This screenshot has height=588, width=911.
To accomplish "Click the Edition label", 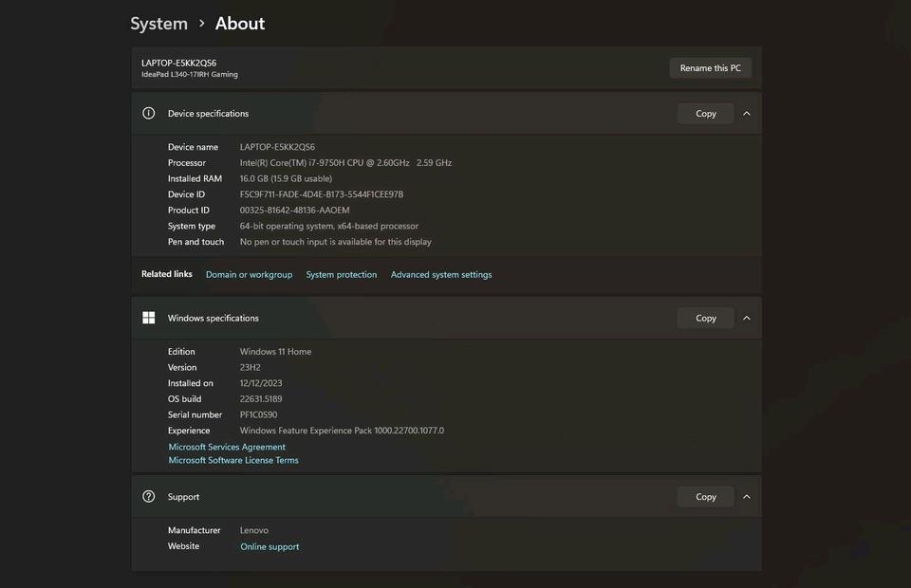I will tap(181, 351).
